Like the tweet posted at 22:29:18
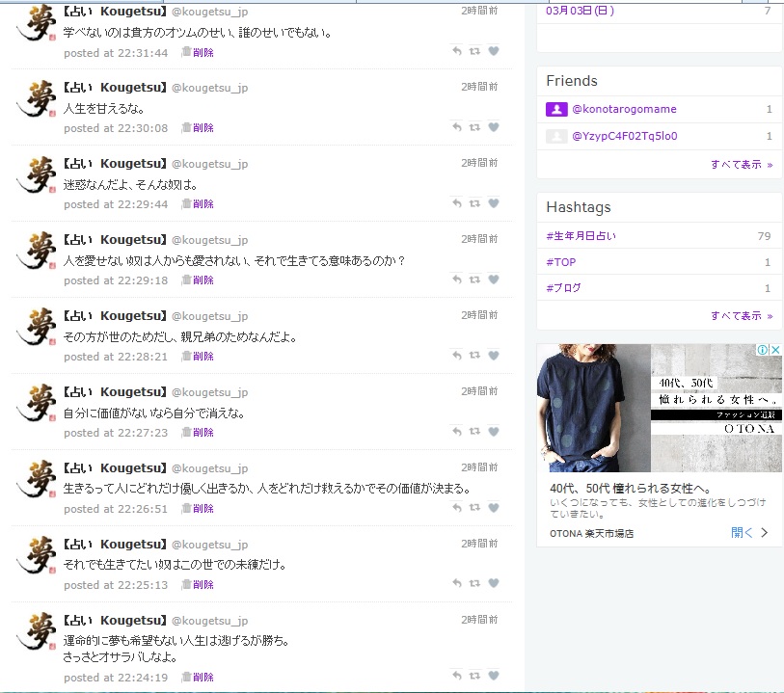Image resolution: width=784 pixels, height=693 pixels. coord(494,280)
